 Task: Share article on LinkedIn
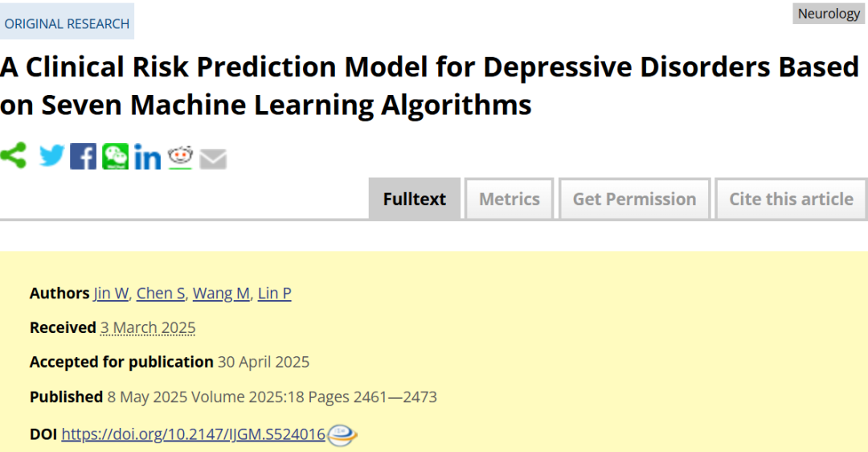(x=147, y=157)
